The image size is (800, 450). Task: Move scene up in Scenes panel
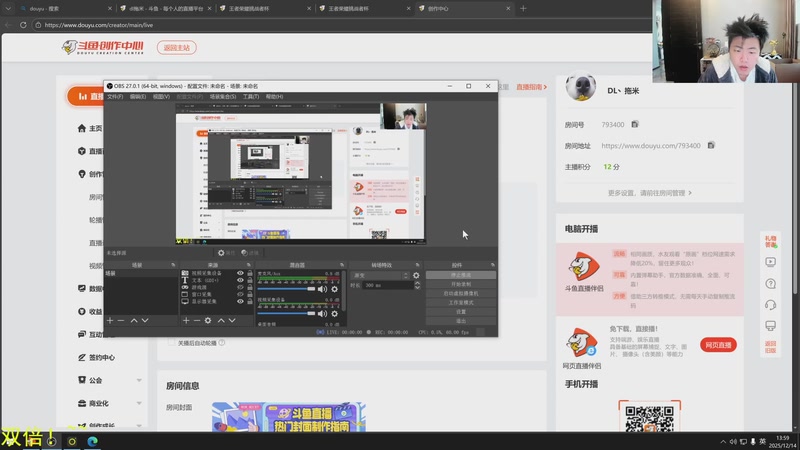click(134, 320)
